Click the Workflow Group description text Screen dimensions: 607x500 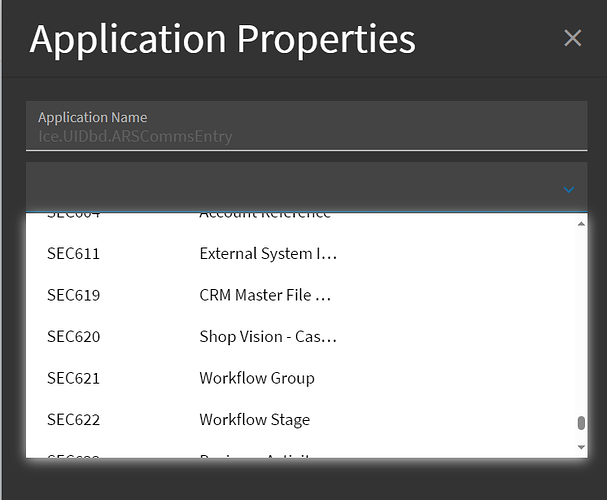pyautogui.click(x=257, y=378)
